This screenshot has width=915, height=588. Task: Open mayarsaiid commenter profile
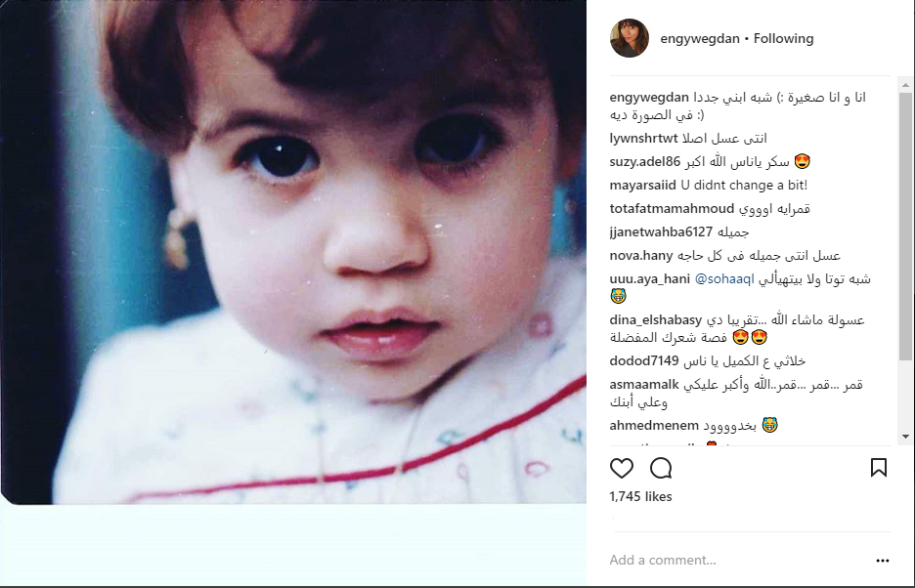[642, 185]
